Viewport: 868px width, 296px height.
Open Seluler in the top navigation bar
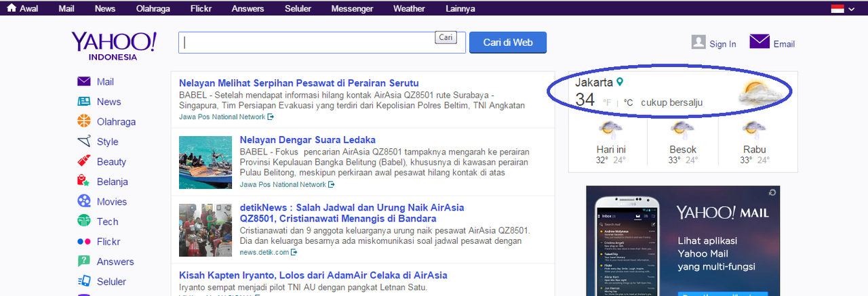pyautogui.click(x=298, y=9)
